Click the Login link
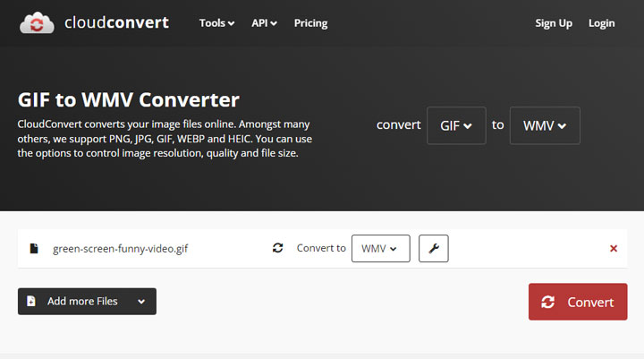Image resolution: width=644 pixels, height=359 pixels. point(601,23)
